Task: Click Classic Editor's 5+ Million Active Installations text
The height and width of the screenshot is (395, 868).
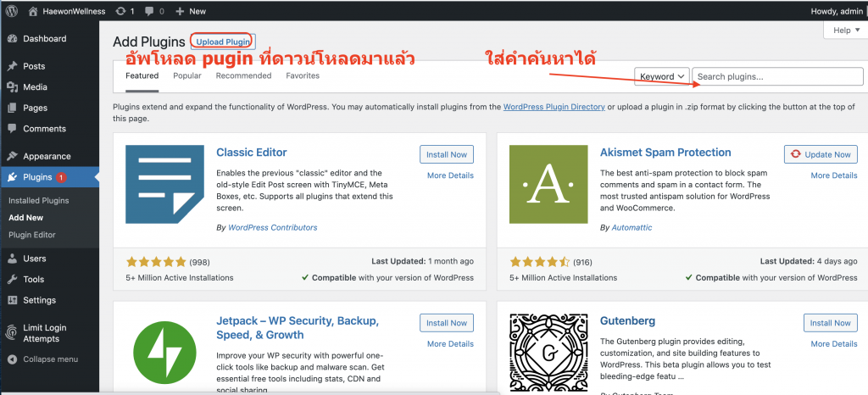Action: click(x=180, y=278)
